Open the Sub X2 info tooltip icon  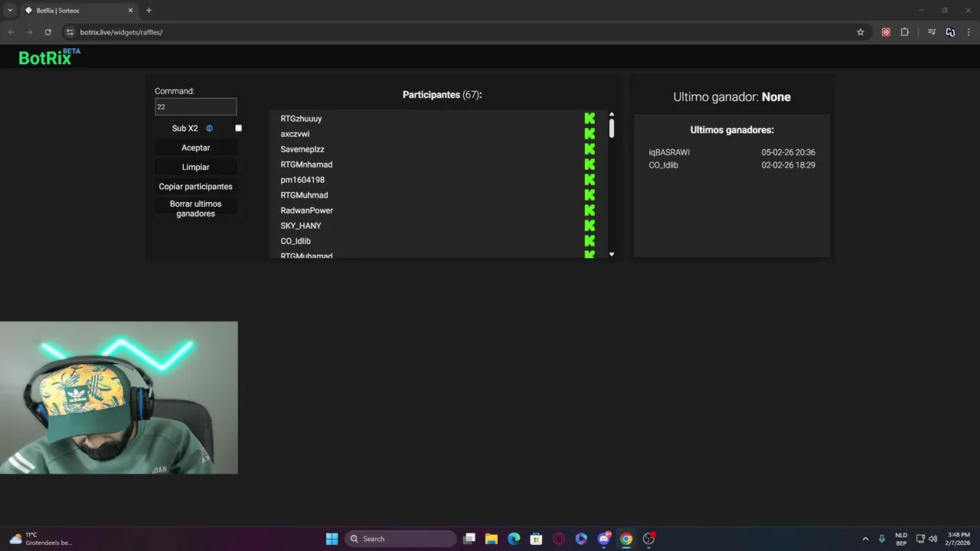209,129
